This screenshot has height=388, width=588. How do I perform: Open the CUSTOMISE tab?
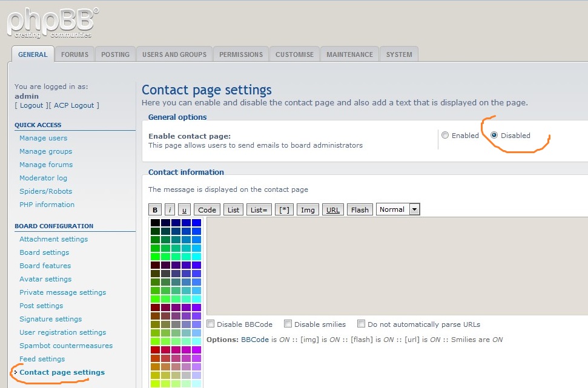(294, 54)
